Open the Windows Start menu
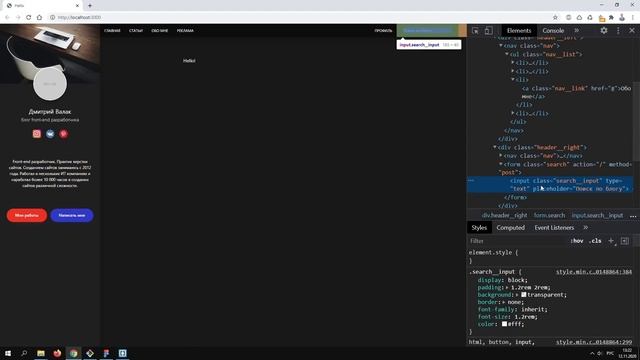This screenshot has width=640, height=360. click(8, 353)
